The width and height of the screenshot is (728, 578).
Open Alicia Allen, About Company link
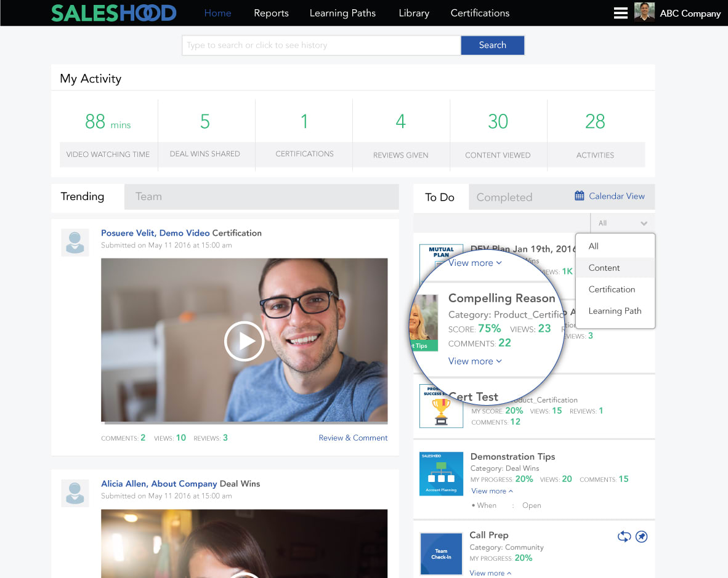(x=159, y=484)
